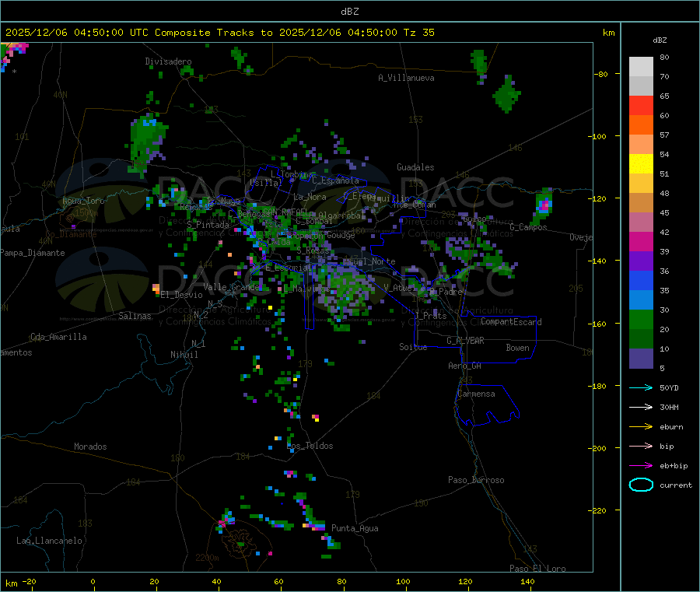Screen dimensions: 700x592
Task: Click the '2200m' elevation label near the volcano
Action: pyautogui.click(x=207, y=558)
